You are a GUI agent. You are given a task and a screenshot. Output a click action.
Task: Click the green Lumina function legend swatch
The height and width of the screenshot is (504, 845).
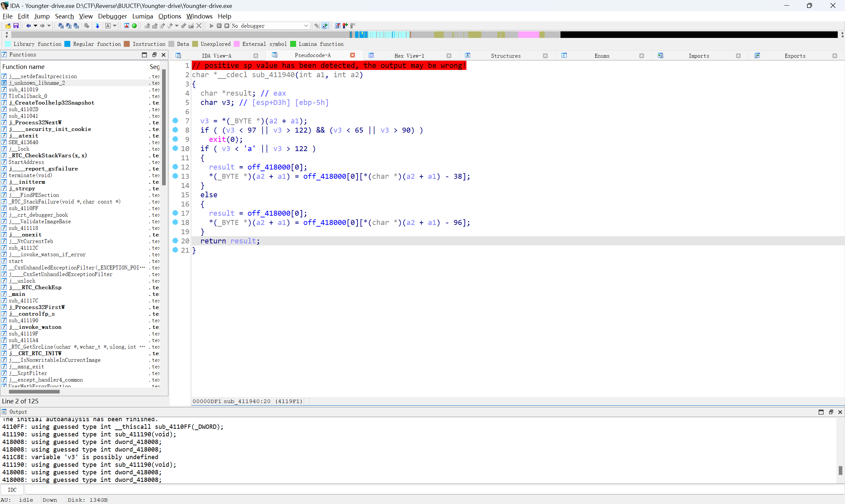293,44
